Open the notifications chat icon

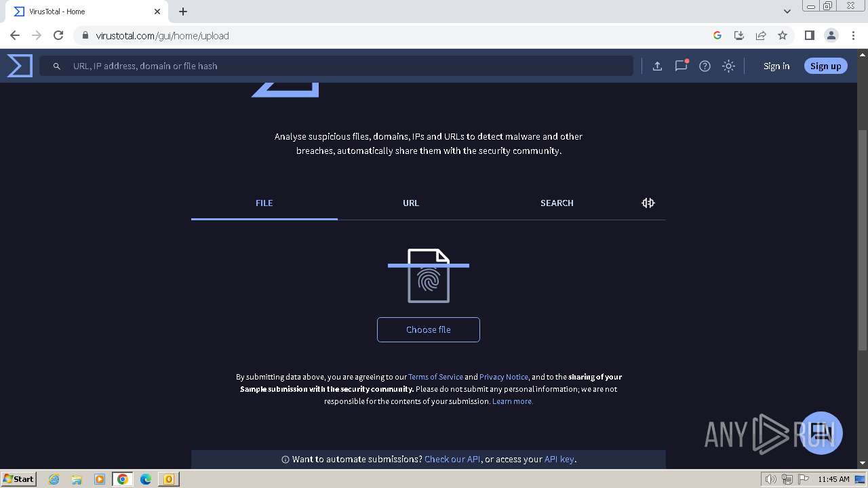coord(681,66)
